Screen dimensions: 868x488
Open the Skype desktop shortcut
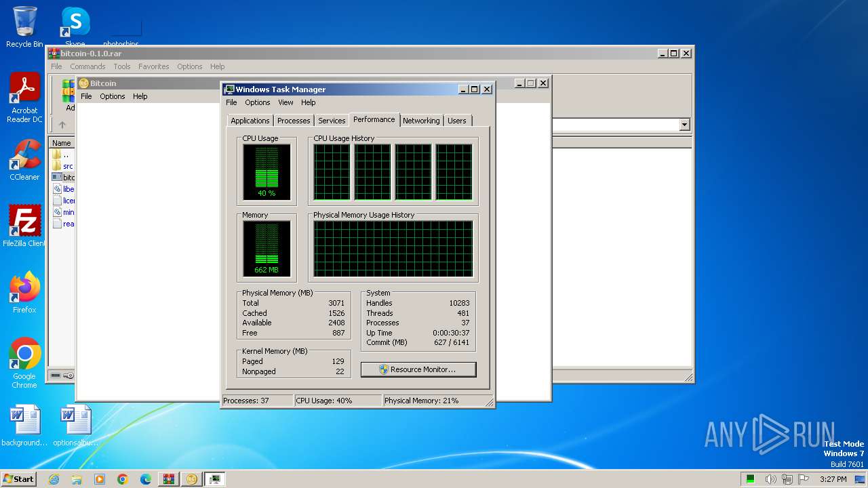point(75,27)
